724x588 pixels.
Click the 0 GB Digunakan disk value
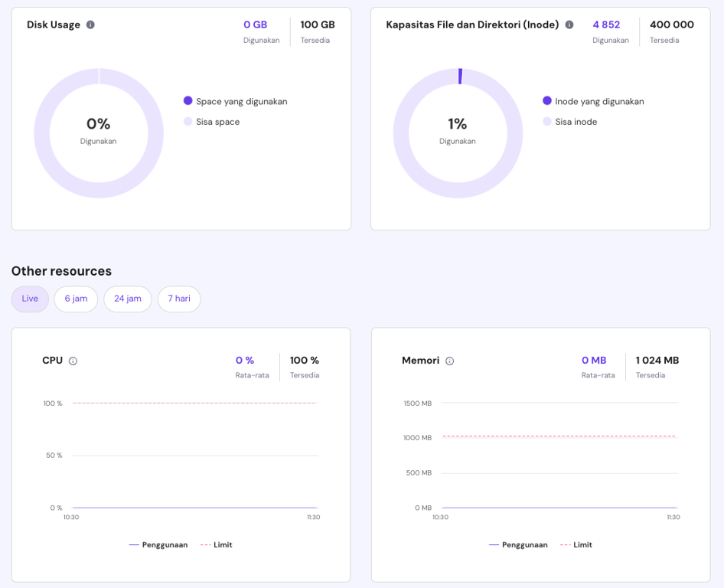[255, 24]
